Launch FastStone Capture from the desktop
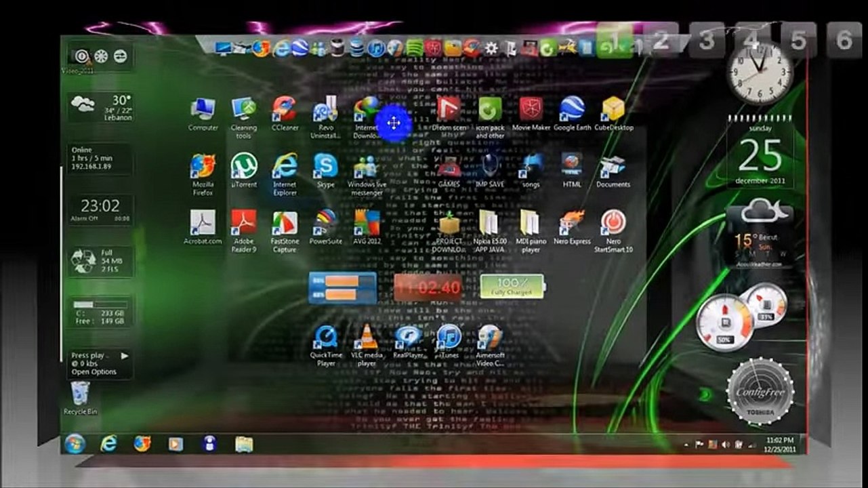This screenshot has height=488, width=868. click(x=285, y=231)
